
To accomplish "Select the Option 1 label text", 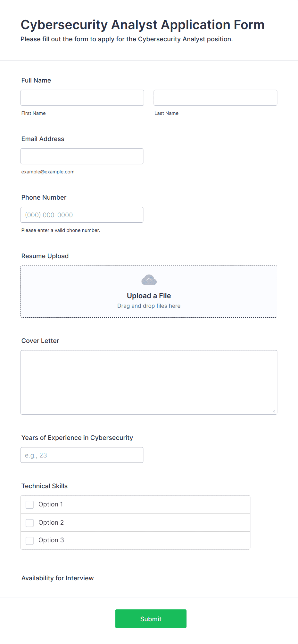I will coord(51,504).
